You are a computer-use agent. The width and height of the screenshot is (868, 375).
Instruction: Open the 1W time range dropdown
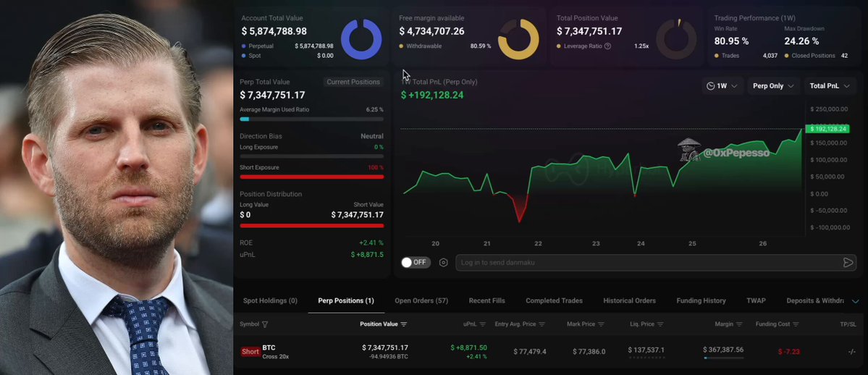[722, 86]
